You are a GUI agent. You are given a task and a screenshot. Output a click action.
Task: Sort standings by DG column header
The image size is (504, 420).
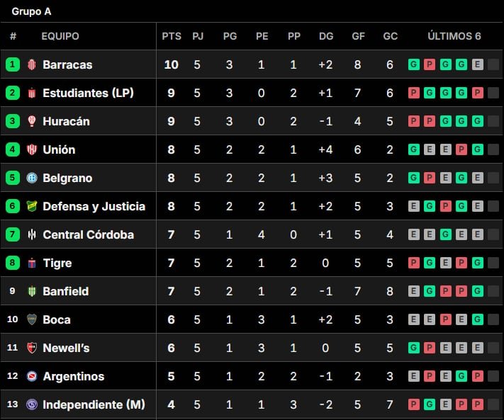point(326,36)
